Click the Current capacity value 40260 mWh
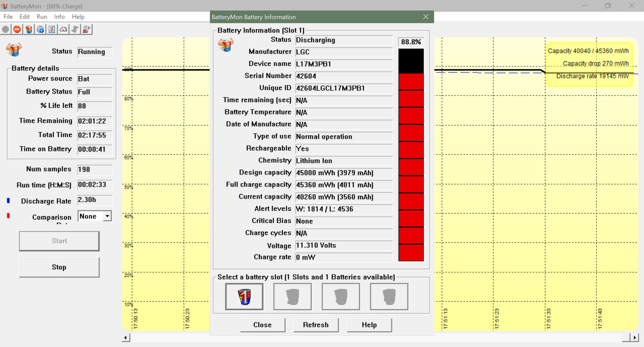The height and width of the screenshot is (347, 644). [344, 197]
